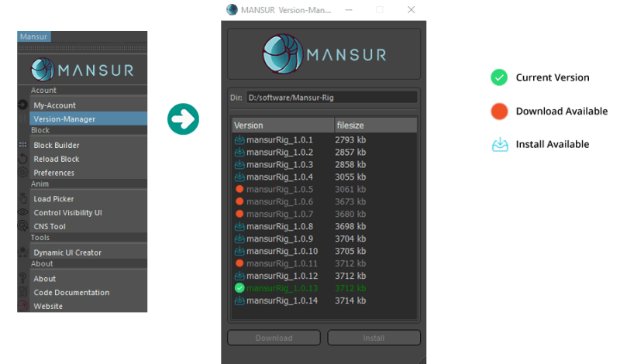Image resolution: width=620 pixels, height=364 pixels.
Task: Click the Website globe icon
Action: 23,306
